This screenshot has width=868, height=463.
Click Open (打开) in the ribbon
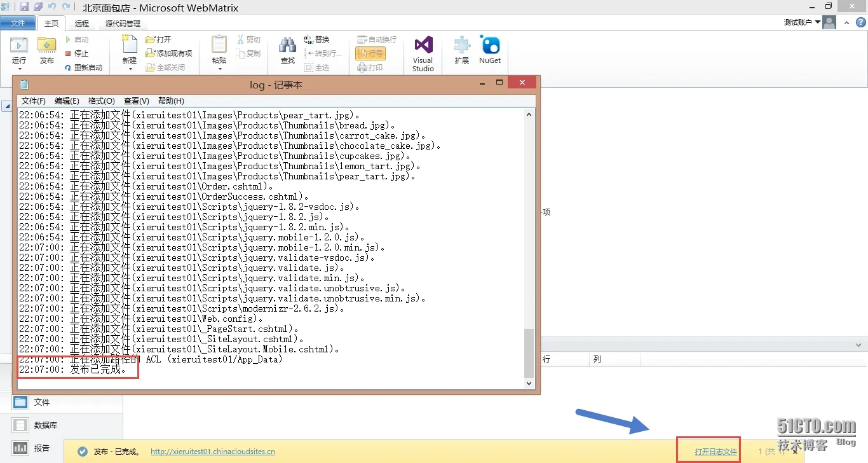click(x=159, y=39)
